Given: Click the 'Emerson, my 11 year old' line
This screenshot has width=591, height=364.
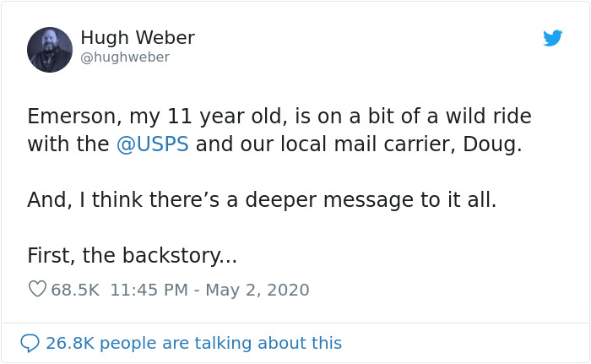Looking at the screenshot, I should pos(279,117).
